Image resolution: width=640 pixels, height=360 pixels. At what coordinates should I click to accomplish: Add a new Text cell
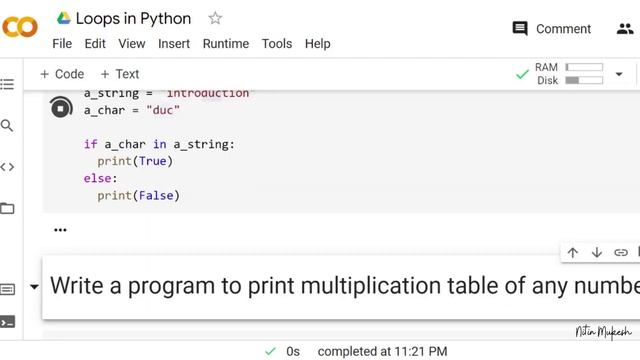click(120, 74)
